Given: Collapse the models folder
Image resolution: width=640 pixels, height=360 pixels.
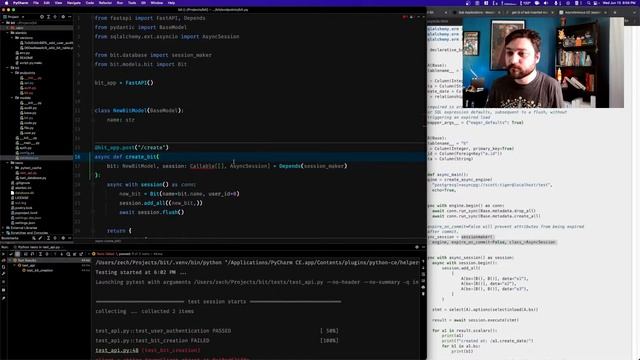Looking at the screenshot, I should pyautogui.click(x=13, y=98).
